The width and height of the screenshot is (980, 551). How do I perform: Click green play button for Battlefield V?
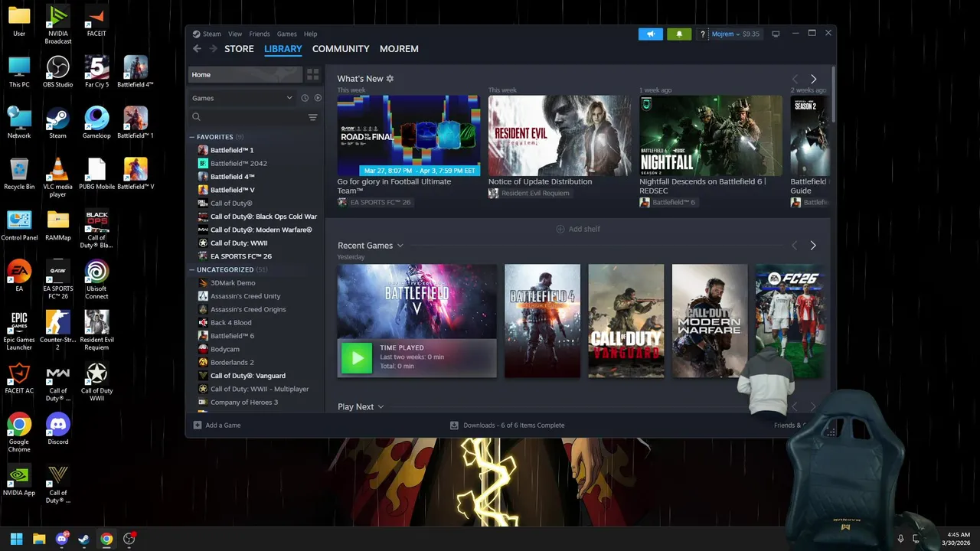point(356,357)
